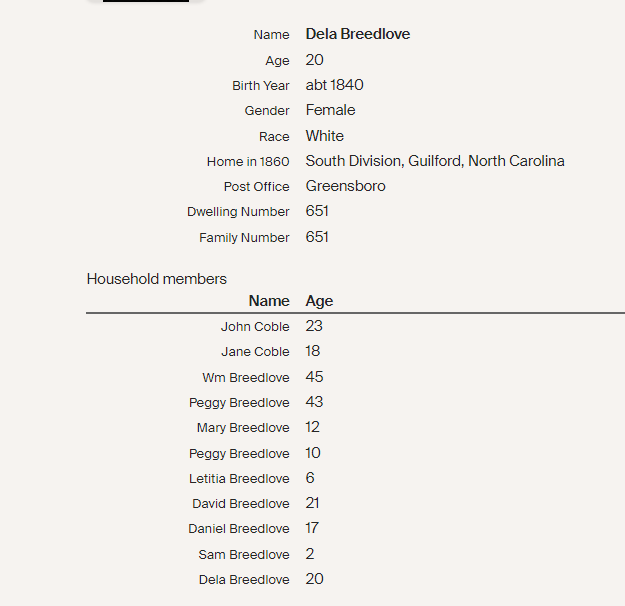
Task: Open the Wm Breedlove record link
Action: pyautogui.click(x=246, y=378)
